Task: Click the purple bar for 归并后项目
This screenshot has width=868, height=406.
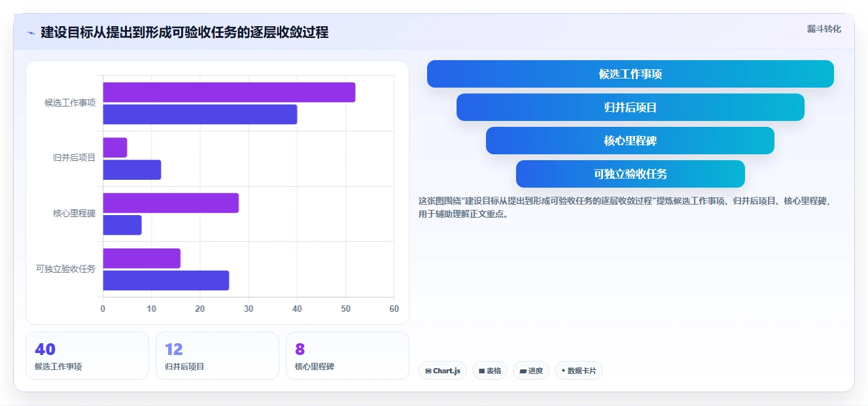Action: click(x=115, y=148)
